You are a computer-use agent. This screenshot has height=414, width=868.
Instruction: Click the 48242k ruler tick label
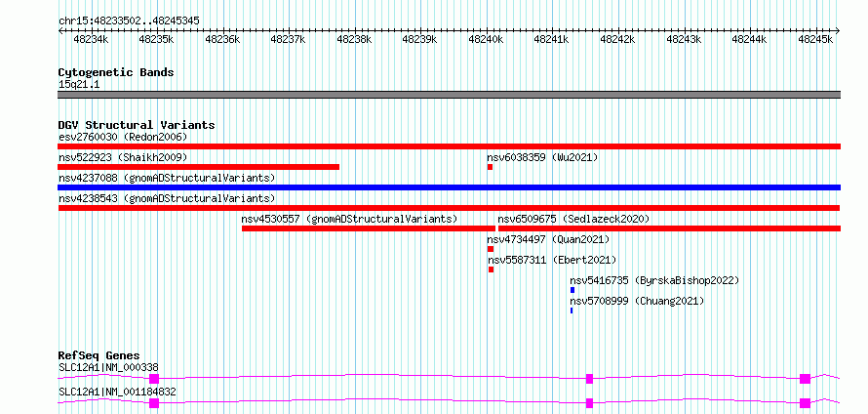point(618,39)
